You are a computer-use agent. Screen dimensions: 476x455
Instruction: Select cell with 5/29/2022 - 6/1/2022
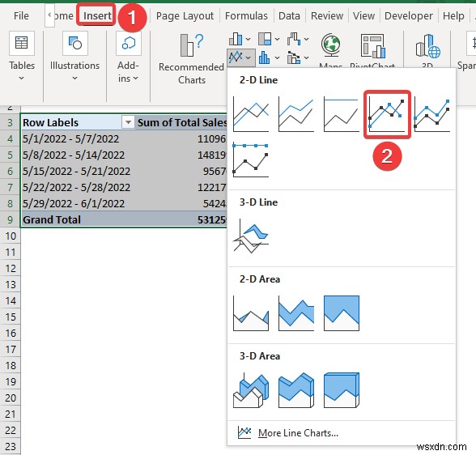point(78,203)
